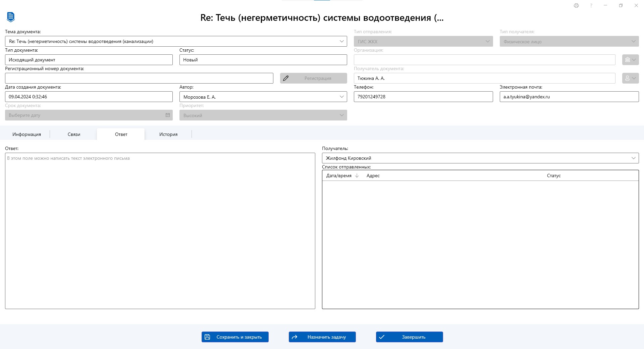Select the Ответ tab
Viewport: 644px width, 349px height.
[121, 134]
